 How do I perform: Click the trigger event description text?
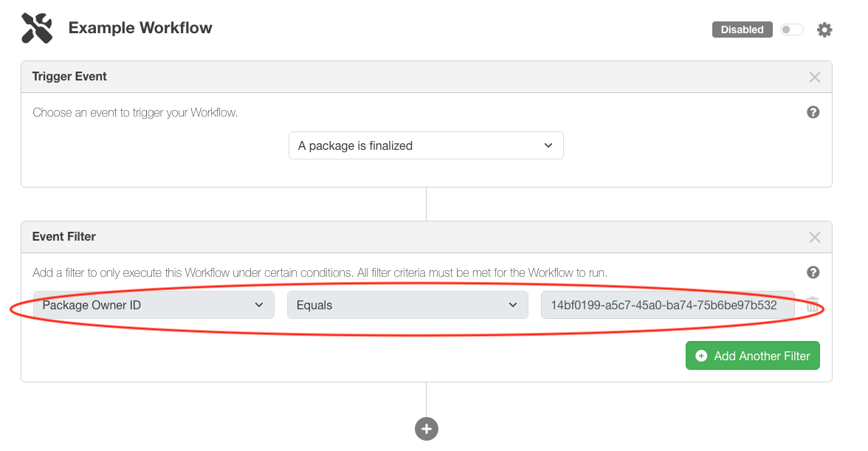[135, 113]
